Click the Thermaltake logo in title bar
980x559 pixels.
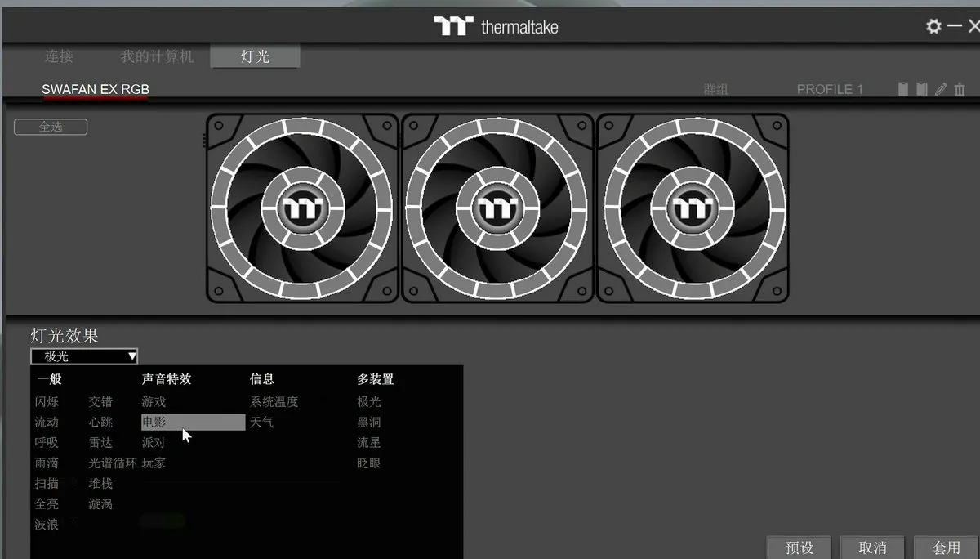[496, 26]
